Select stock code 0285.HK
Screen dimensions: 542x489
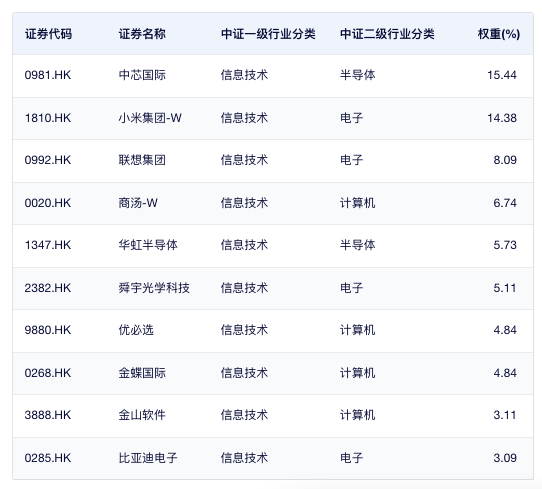coord(48,458)
